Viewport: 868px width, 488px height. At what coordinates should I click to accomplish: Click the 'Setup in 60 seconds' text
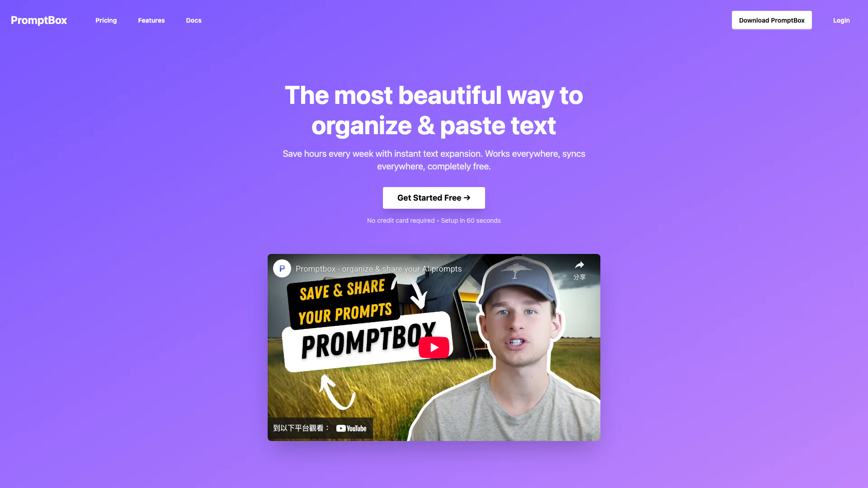pyautogui.click(x=471, y=221)
